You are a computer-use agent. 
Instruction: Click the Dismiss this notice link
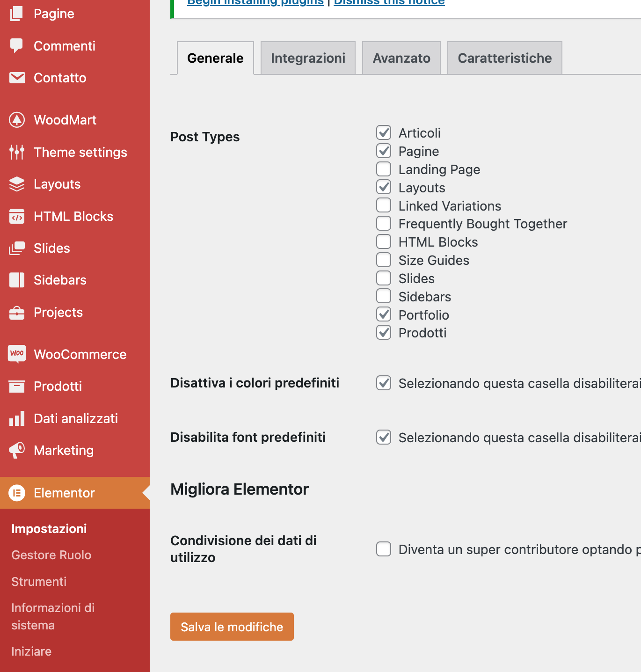pyautogui.click(x=389, y=2)
